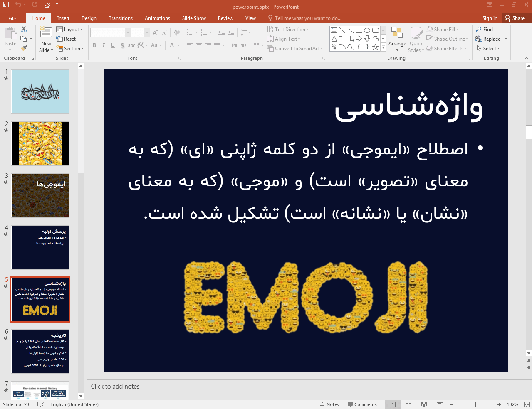This screenshot has height=409, width=532.
Task: Expand the Section dropdown menu
Action: point(70,49)
